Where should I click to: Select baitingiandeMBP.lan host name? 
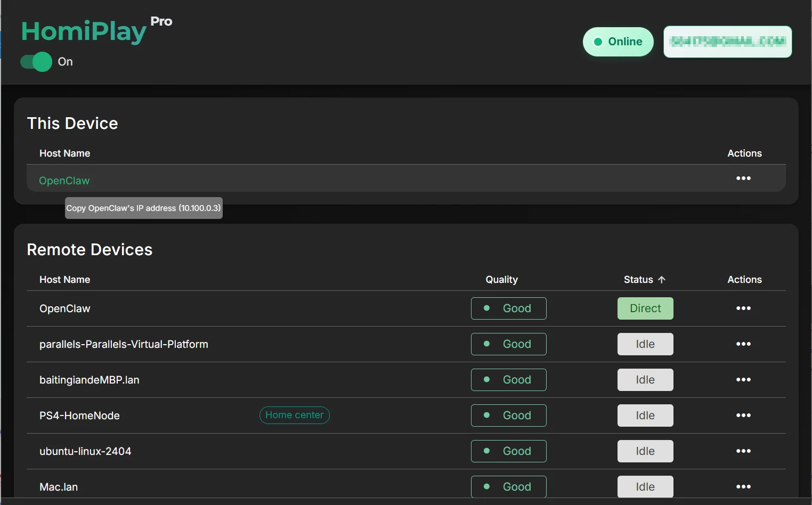[x=90, y=380]
